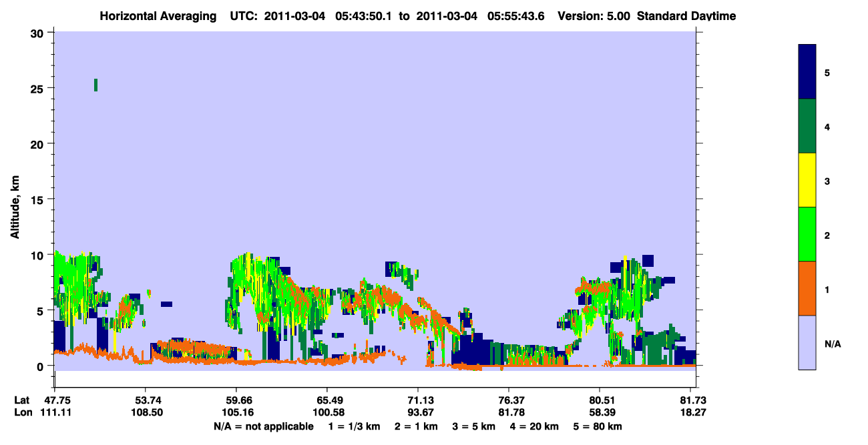Click longitude value 108.50

pyautogui.click(x=145, y=412)
